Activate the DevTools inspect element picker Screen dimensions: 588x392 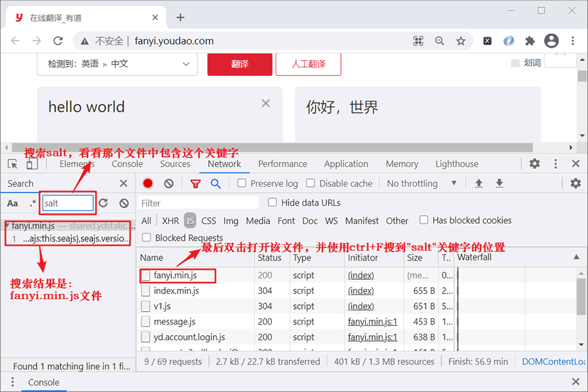[x=13, y=164]
